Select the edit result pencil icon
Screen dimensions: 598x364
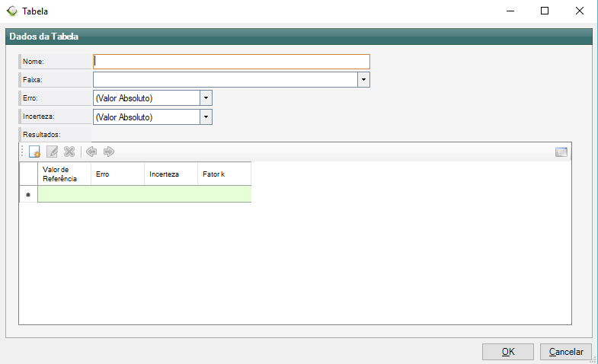(x=52, y=152)
